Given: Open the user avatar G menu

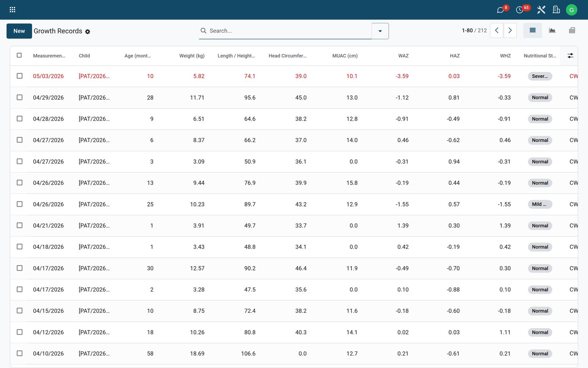Looking at the screenshot, I should 571,10.
